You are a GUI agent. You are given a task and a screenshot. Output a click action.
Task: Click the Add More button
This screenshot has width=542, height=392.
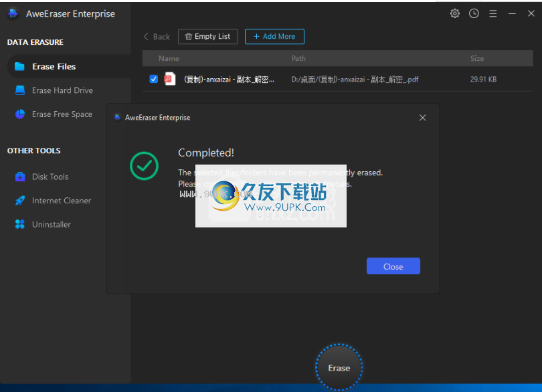tap(274, 37)
